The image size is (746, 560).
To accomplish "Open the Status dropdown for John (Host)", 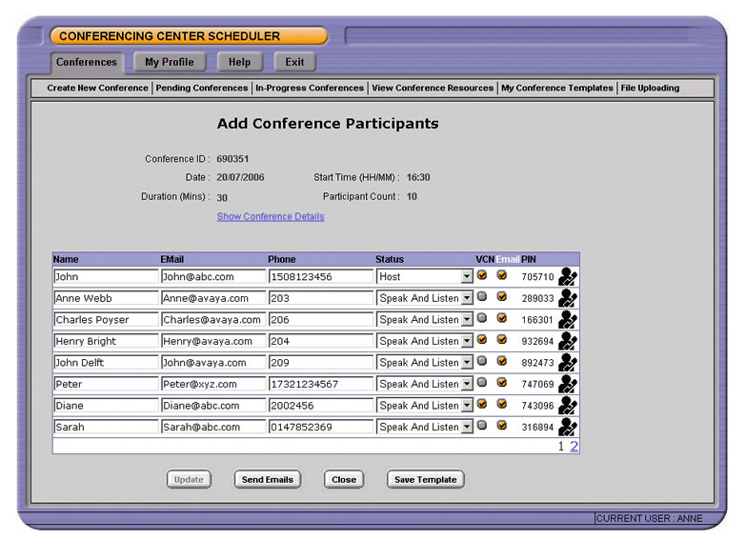I will pos(467,277).
